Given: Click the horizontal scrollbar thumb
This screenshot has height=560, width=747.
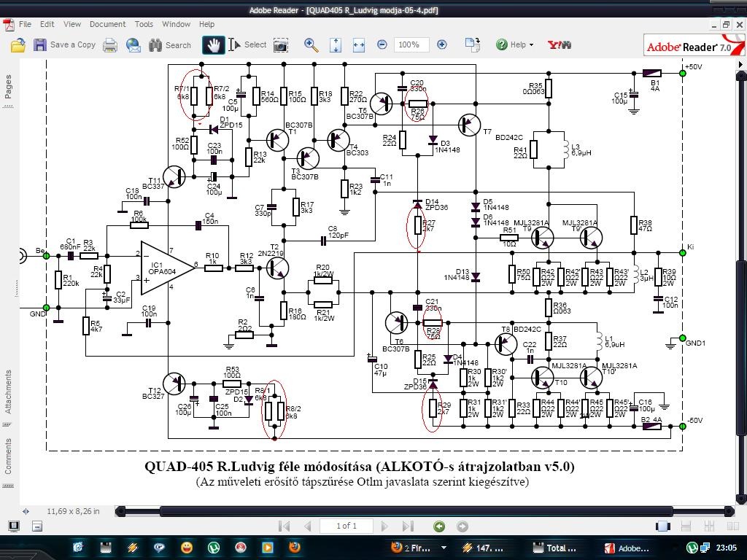Looking at the screenshot, I should (417, 511).
